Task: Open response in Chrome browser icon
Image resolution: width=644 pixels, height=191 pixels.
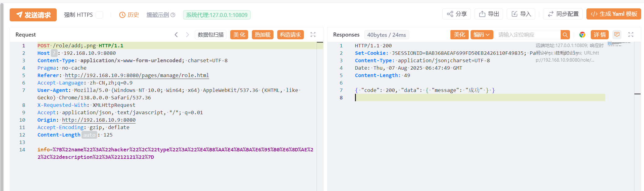Action: (x=582, y=35)
